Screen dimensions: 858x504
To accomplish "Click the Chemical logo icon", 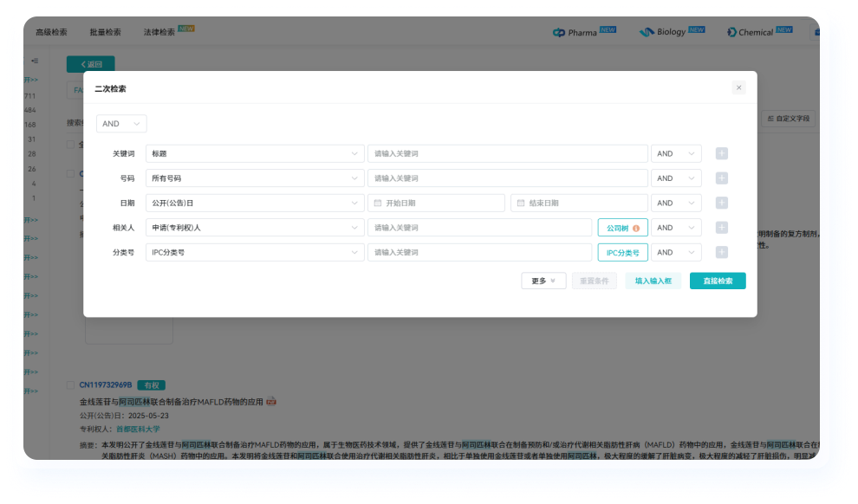I will (x=731, y=32).
